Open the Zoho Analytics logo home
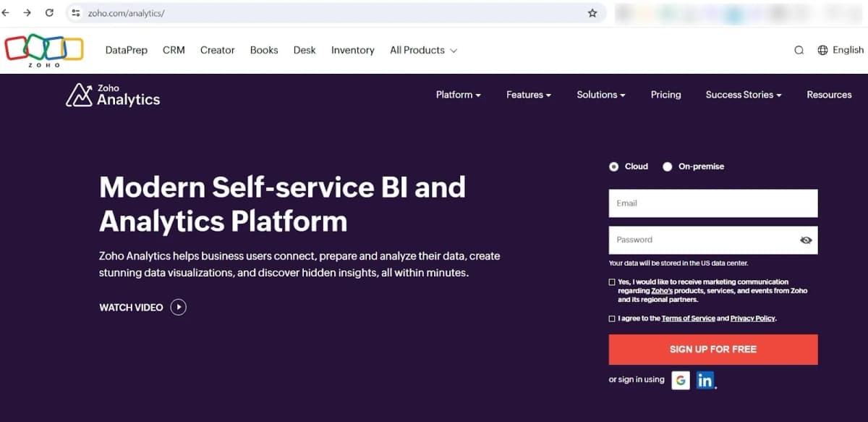Image resolution: width=868 pixels, height=422 pixels. coord(113,95)
